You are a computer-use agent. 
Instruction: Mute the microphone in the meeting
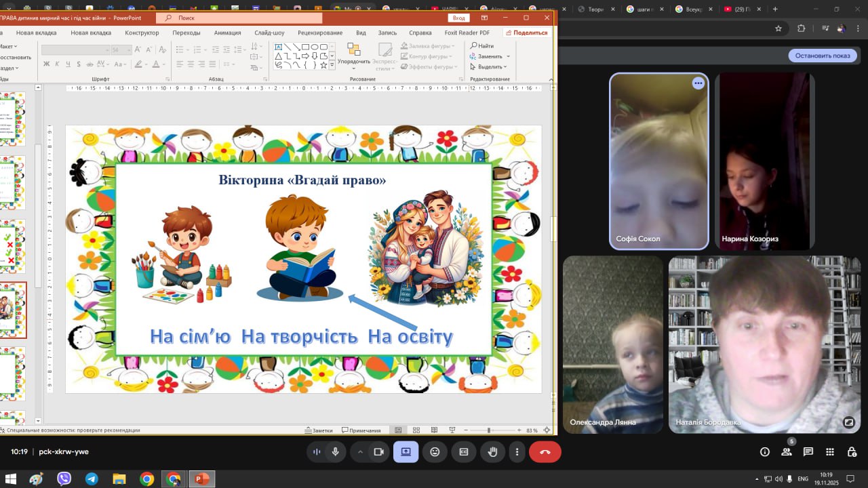[335, 452]
